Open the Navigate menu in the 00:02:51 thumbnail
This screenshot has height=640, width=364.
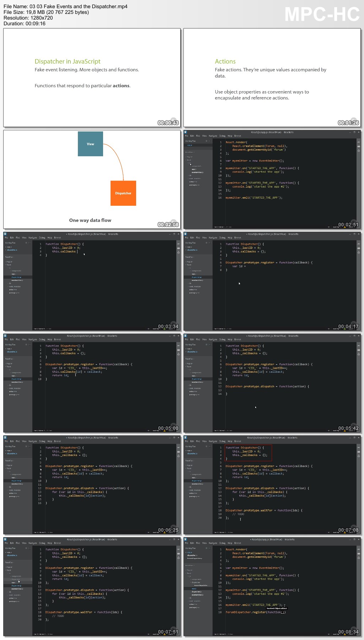coord(213,136)
